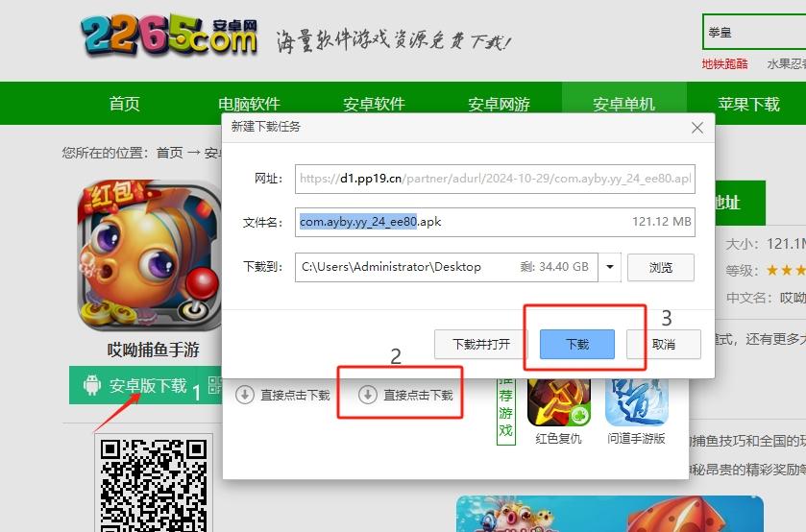Click the first 直接点击下载 arrow icon
Viewport: 806px width, 532px height.
(x=244, y=395)
